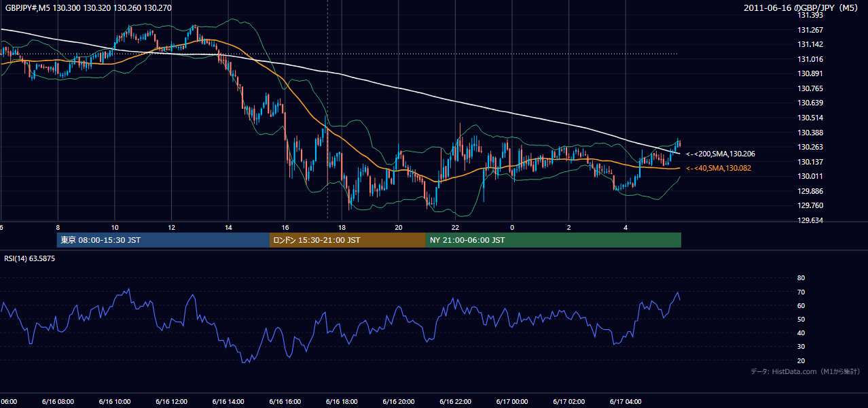This screenshot has height=408, width=868.
Task: Click the 130.011 price axis label
Action: click(810, 176)
